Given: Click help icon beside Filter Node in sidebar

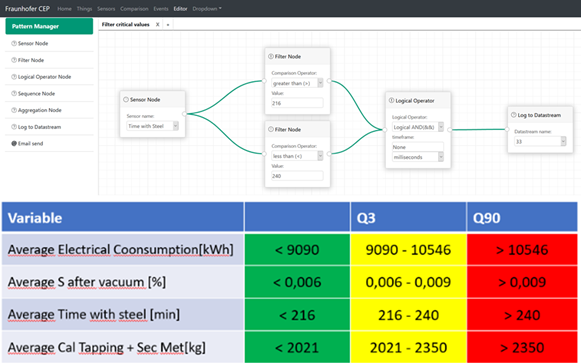Looking at the screenshot, I should click(x=14, y=60).
